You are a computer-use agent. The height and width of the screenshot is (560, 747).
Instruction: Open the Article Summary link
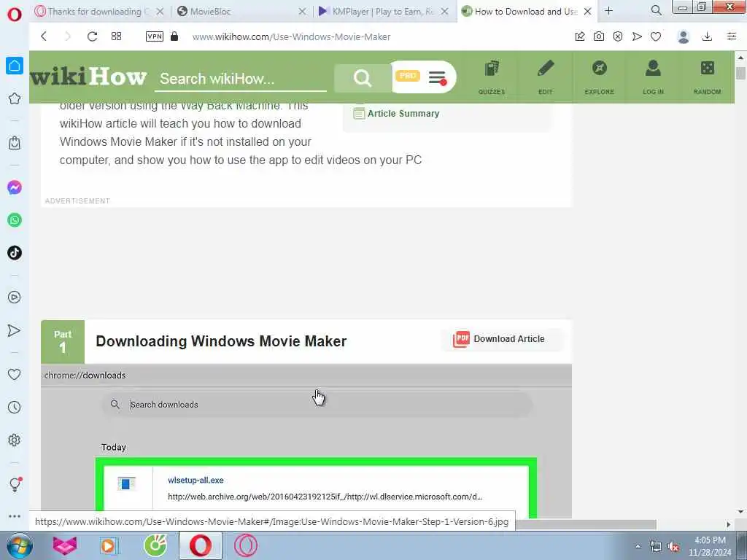[x=396, y=113]
